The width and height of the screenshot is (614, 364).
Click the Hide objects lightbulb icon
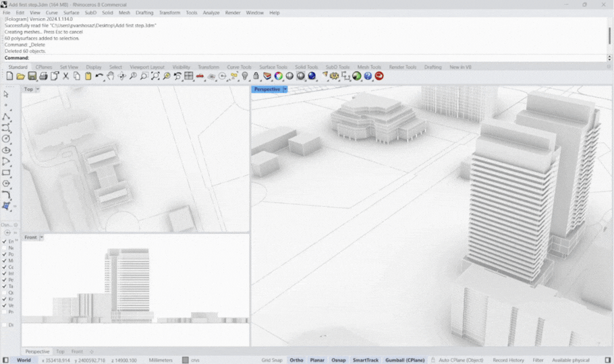(245, 76)
